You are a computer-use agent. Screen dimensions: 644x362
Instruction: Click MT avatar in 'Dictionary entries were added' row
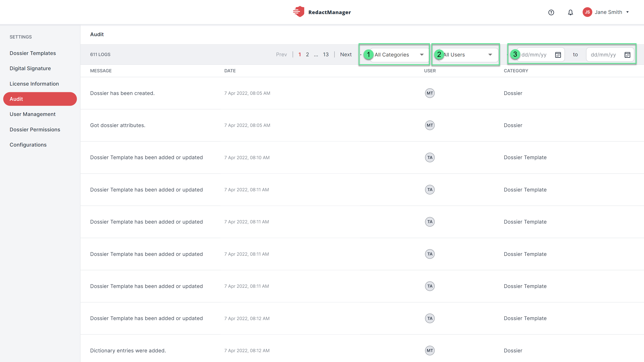430,350
